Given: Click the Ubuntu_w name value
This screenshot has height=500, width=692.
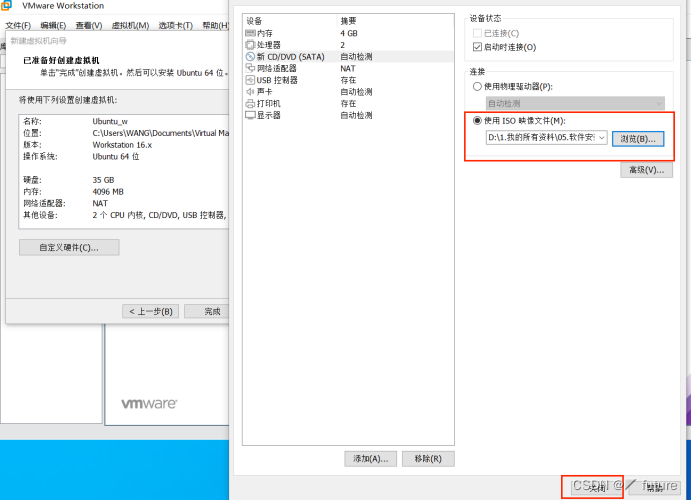Looking at the screenshot, I should [110, 121].
